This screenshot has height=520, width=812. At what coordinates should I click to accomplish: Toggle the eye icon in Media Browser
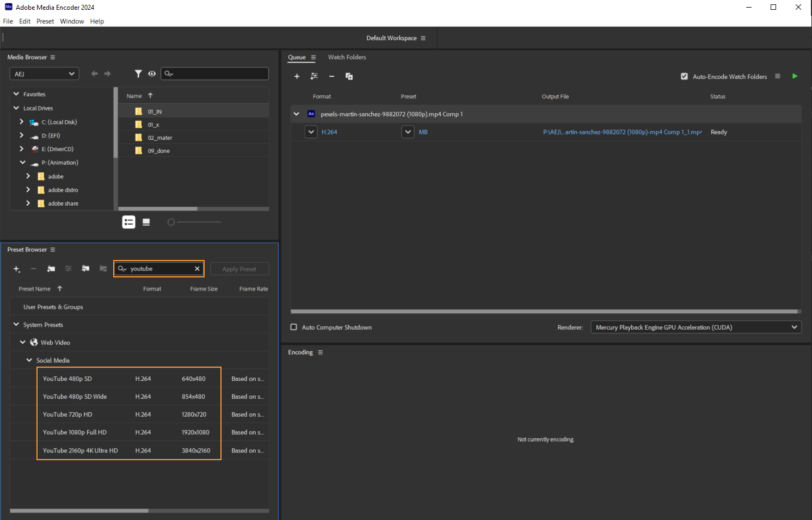[x=152, y=74]
